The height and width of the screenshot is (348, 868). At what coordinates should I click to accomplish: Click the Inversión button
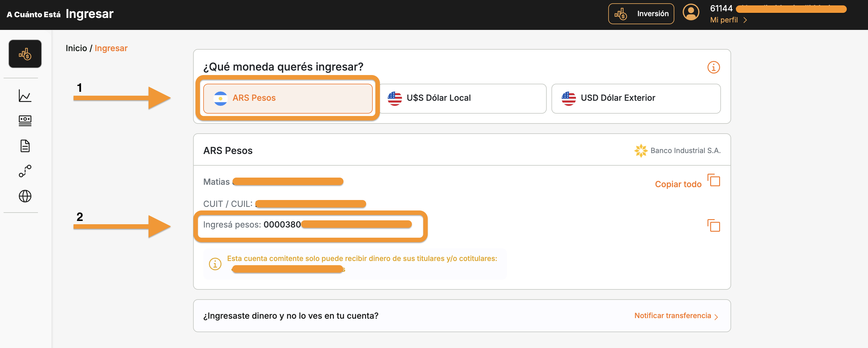641,13
